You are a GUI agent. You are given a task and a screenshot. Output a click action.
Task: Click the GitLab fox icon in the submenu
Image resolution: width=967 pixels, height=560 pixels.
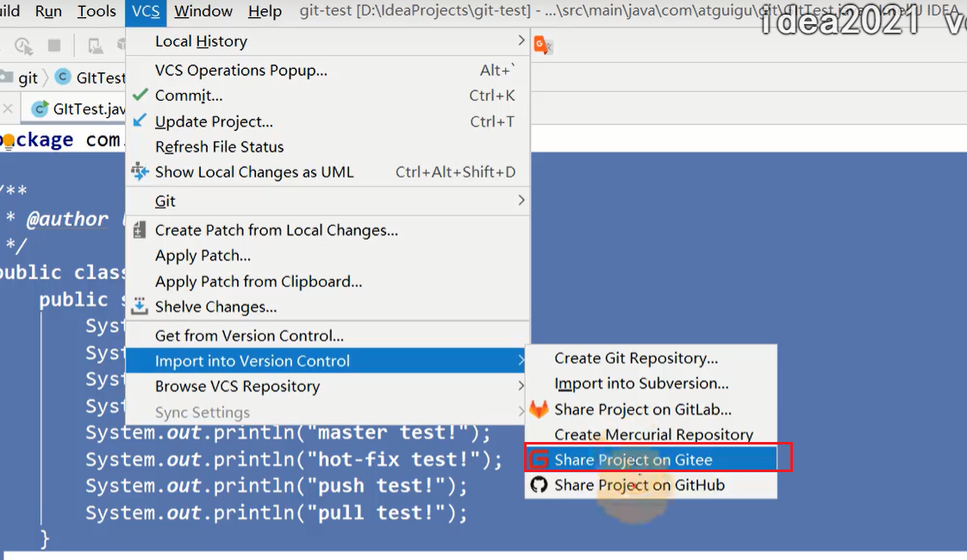click(539, 409)
